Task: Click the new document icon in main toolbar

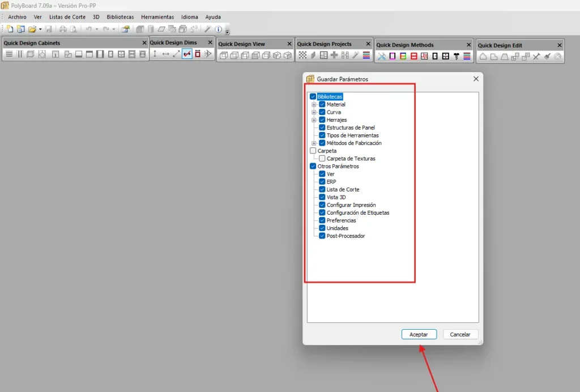Action: (10, 29)
